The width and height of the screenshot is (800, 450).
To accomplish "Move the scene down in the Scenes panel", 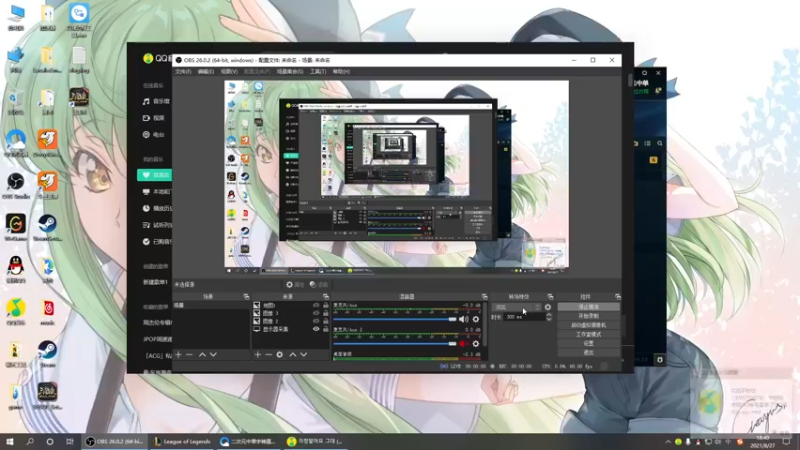I will (213, 354).
